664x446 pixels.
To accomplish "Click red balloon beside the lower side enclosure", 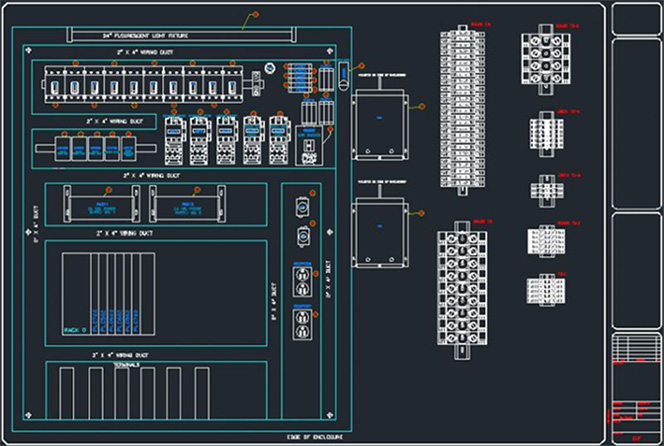I will (421, 213).
